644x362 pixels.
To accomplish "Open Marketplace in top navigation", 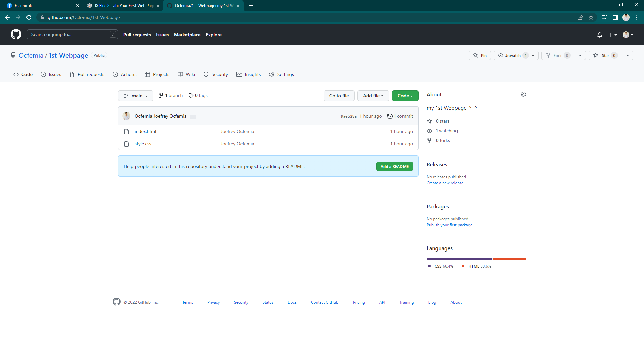I will [187, 35].
